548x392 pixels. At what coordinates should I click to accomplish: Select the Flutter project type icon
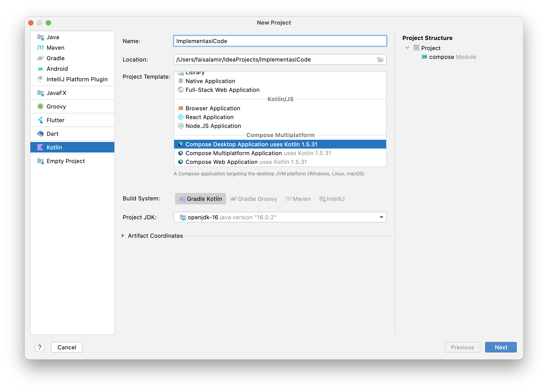click(40, 120)
